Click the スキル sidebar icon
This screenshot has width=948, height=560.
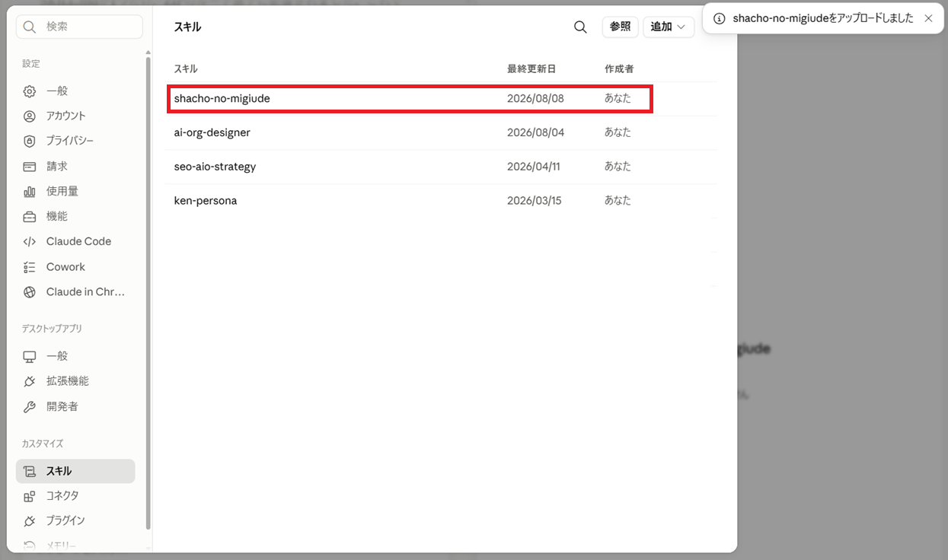30,472
